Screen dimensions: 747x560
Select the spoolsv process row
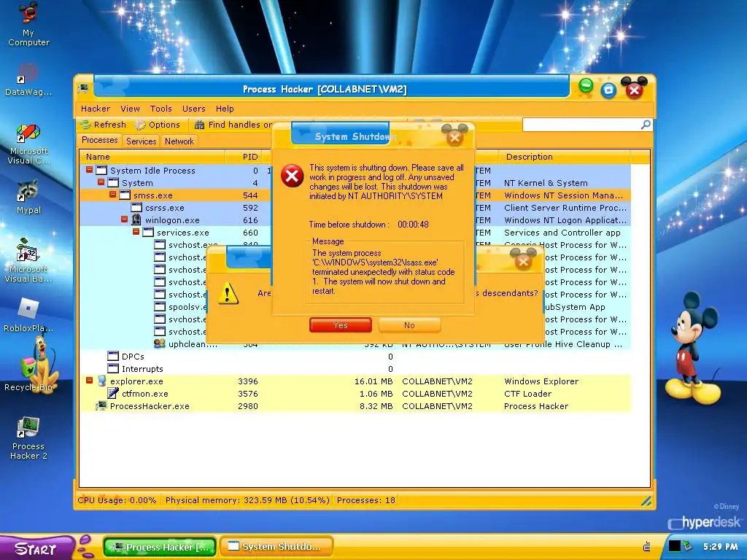[x=355, y=307]
